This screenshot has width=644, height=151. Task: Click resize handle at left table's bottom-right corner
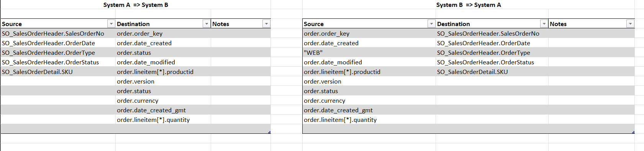(x=270, y=132)
